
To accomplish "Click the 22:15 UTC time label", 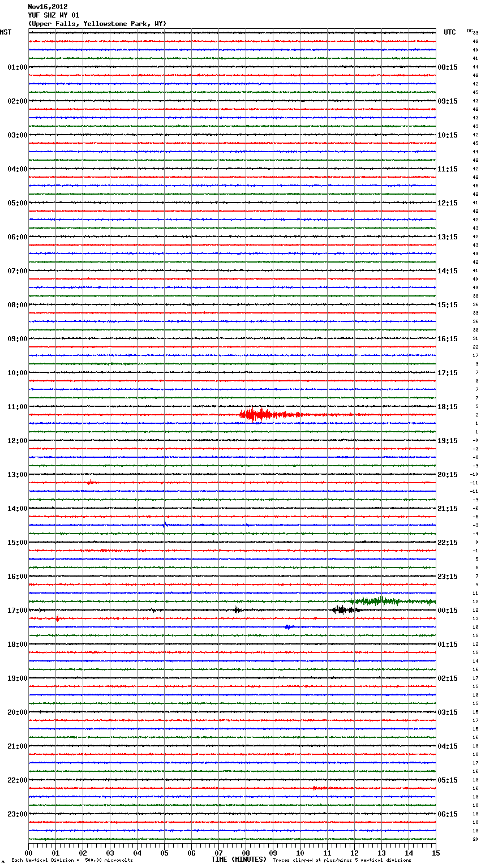I will point(448,543).
